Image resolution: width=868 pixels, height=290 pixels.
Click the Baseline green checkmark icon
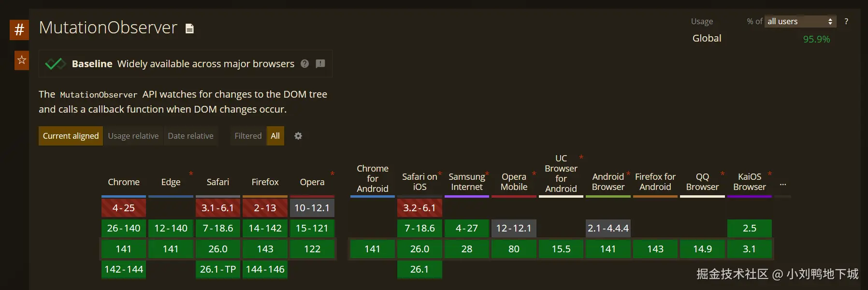(x=55, y=63)
